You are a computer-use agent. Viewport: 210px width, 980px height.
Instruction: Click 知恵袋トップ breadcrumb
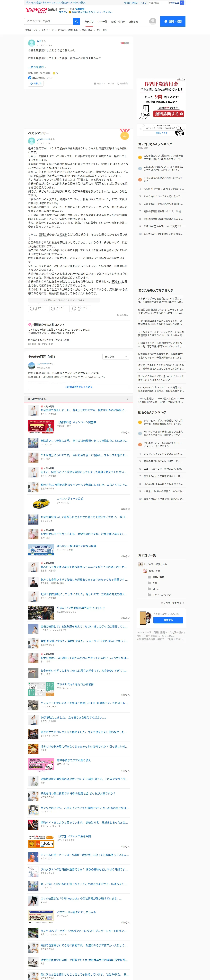click(31, 30)
